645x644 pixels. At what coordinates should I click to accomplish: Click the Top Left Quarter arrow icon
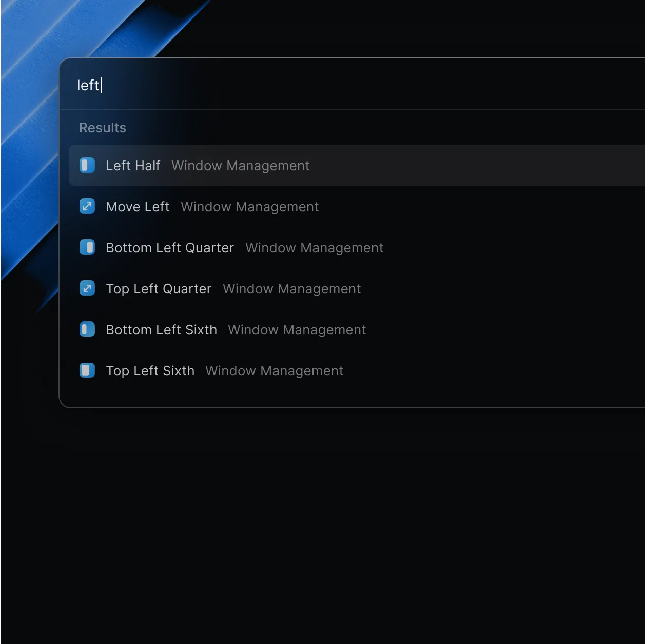coord(87,288)
